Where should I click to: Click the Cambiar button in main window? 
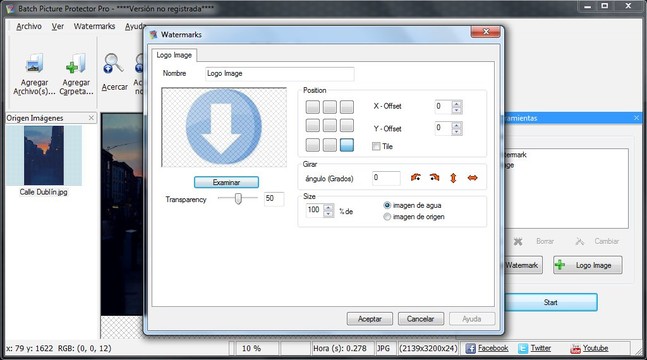coord(597,242)
